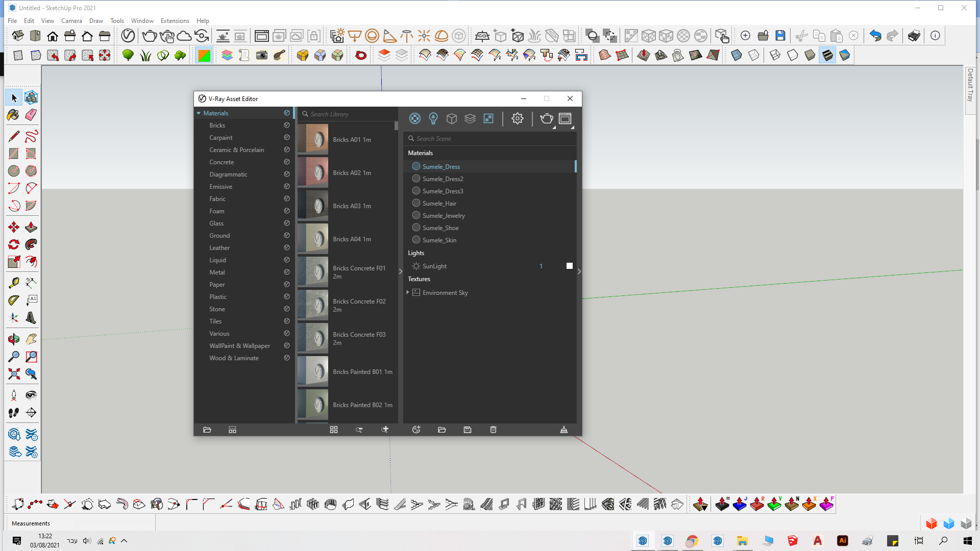Toggle the Textures category filter

(x=488, y=118)
